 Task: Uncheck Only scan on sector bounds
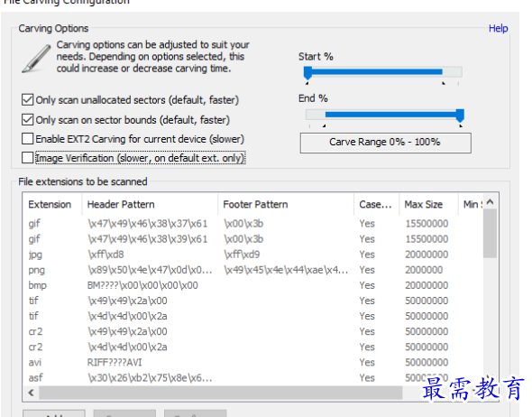(x=27, y=120)
